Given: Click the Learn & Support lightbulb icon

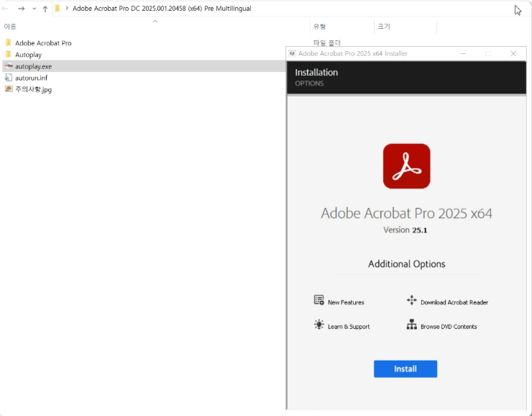Looking at the screenshot, I should click(x=319, y=325).
